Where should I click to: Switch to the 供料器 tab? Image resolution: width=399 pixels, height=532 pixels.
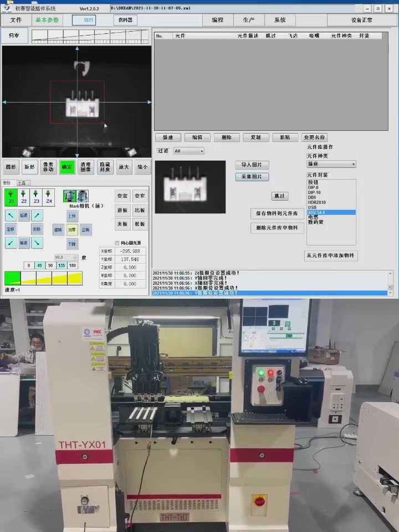125,21
